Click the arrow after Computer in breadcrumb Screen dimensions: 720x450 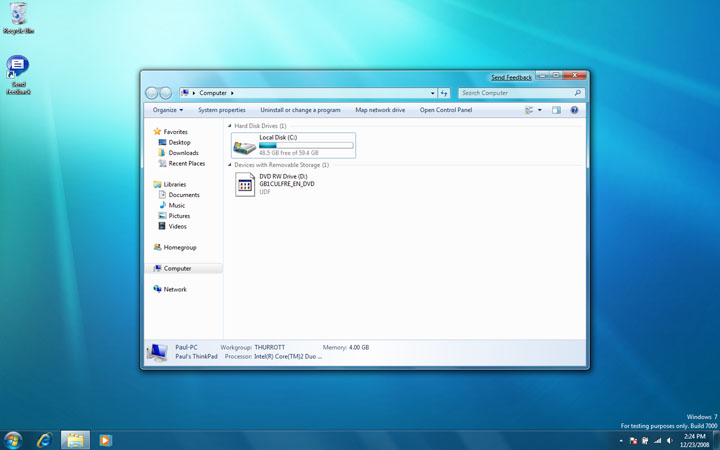(x=232, y=93)
